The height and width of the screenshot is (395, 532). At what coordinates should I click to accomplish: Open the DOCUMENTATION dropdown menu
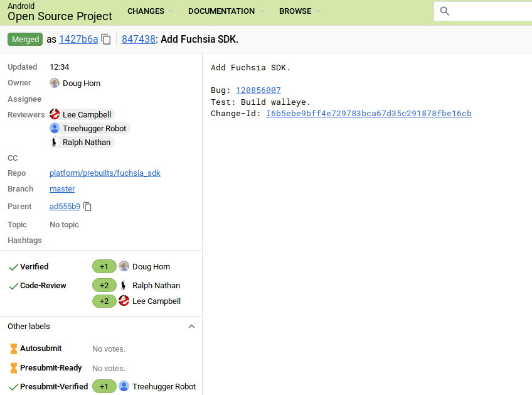click(226, 11)
